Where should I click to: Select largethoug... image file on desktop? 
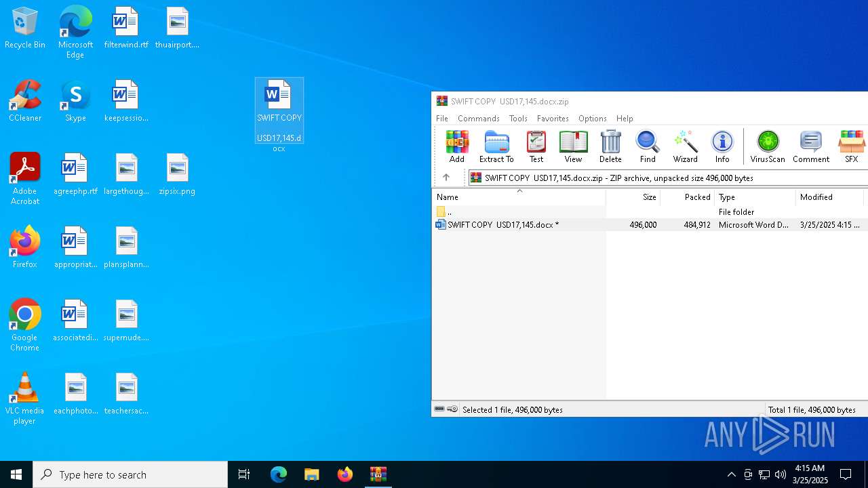pos(126,175)
